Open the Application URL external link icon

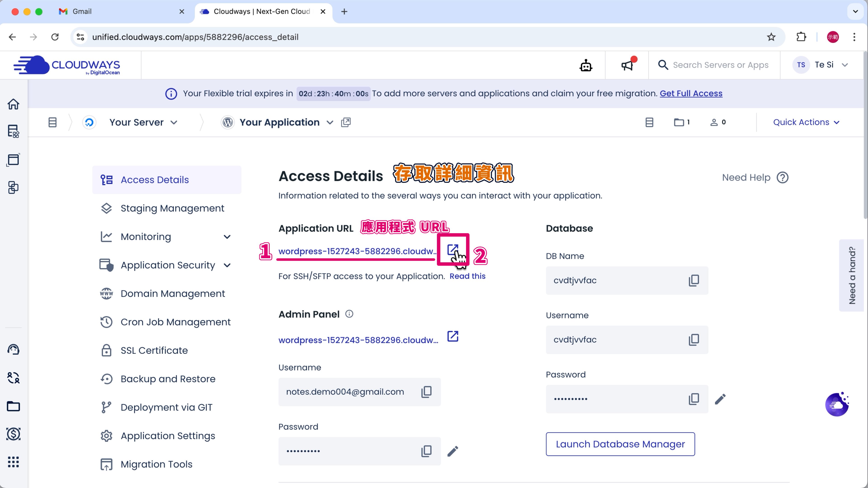(453, 250)
